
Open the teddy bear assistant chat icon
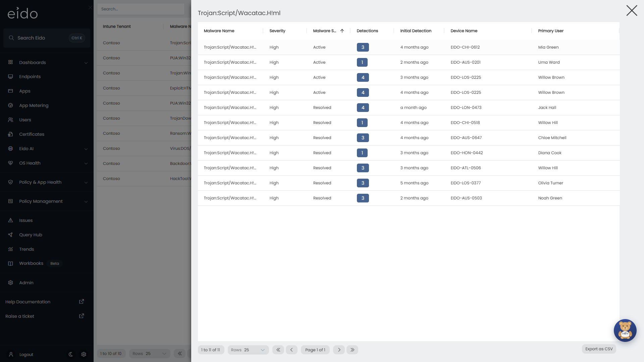pyautogui.click(x=625, y=330)
